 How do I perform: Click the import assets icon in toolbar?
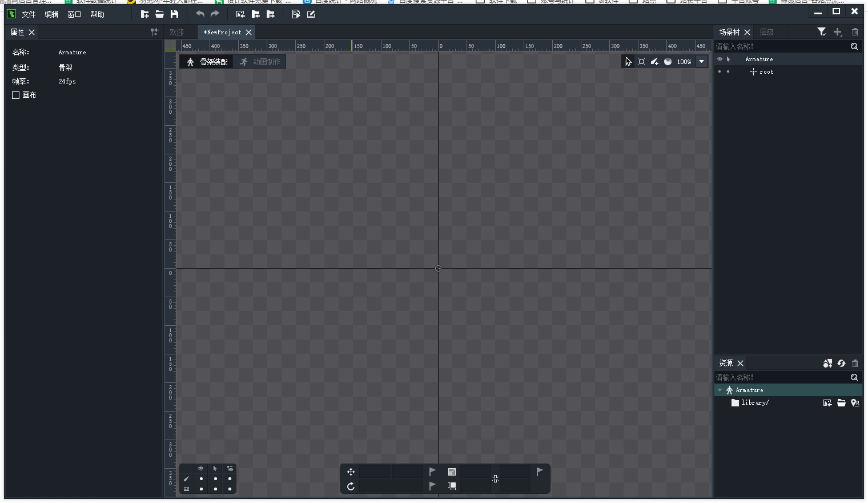(x=240, y=14)
